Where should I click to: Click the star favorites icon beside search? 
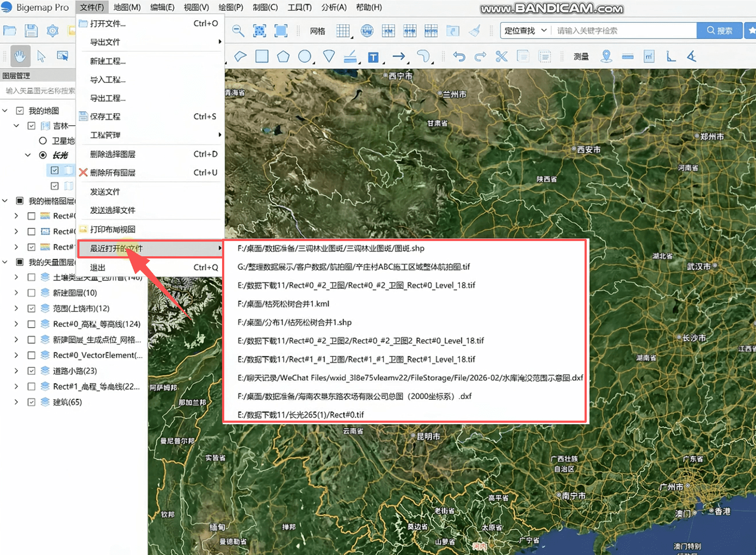pyautogui.click(x=751, y=30)
